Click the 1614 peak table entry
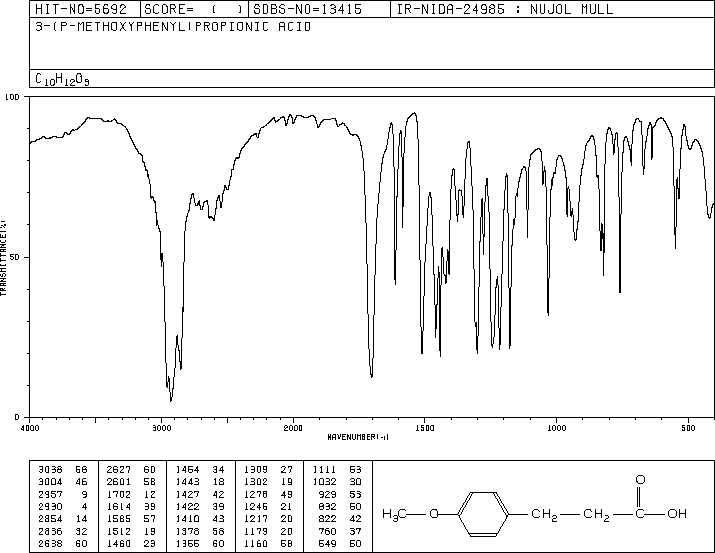 pos(131,506)
